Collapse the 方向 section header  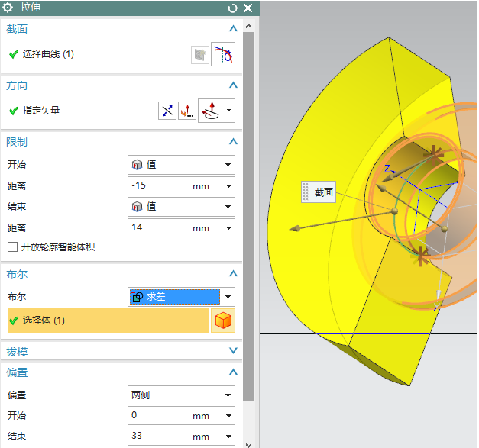[x=233, y=85]
